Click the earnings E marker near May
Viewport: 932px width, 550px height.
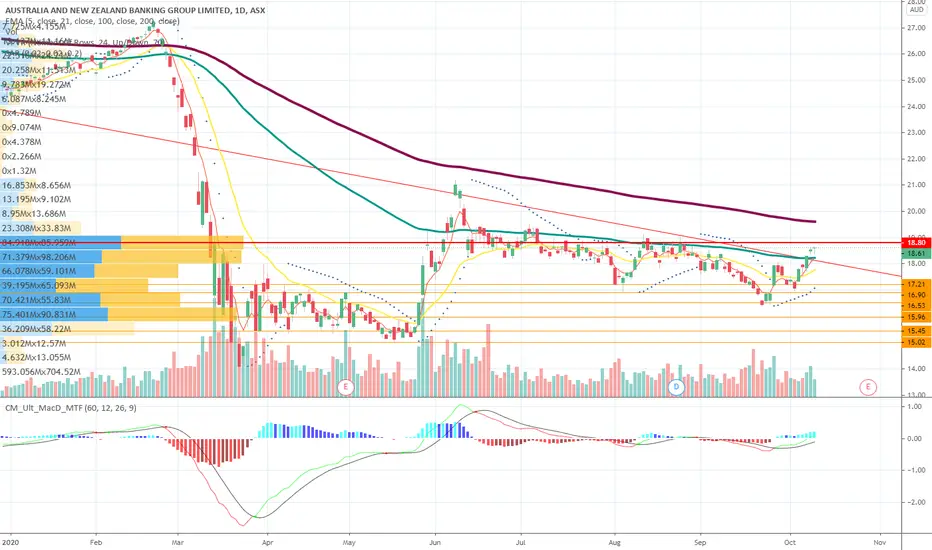tap(345, 387)
